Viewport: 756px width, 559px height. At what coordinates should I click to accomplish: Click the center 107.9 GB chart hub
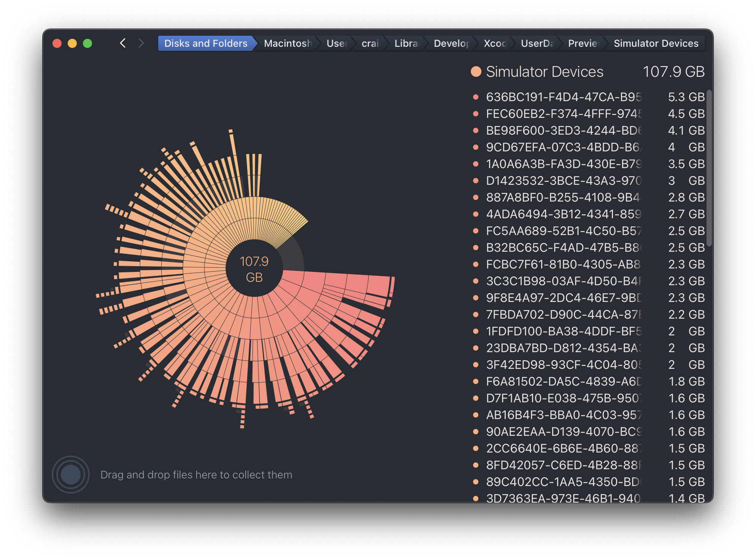(x=254, y=269)
